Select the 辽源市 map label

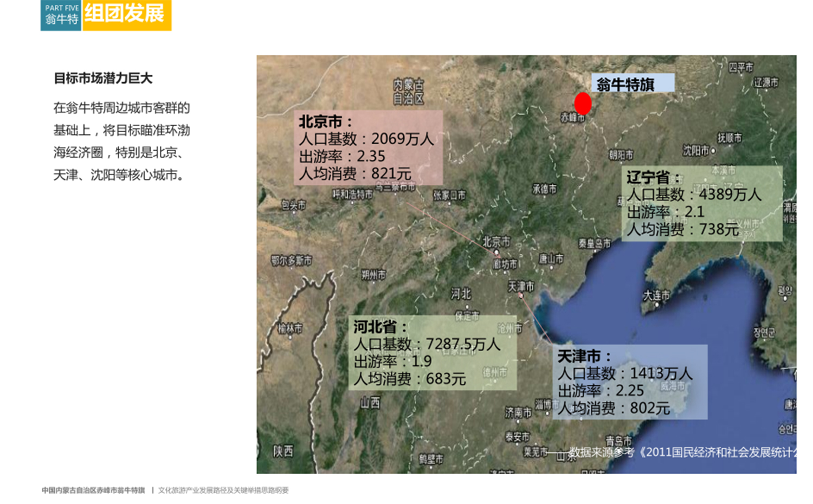(766, 83)
